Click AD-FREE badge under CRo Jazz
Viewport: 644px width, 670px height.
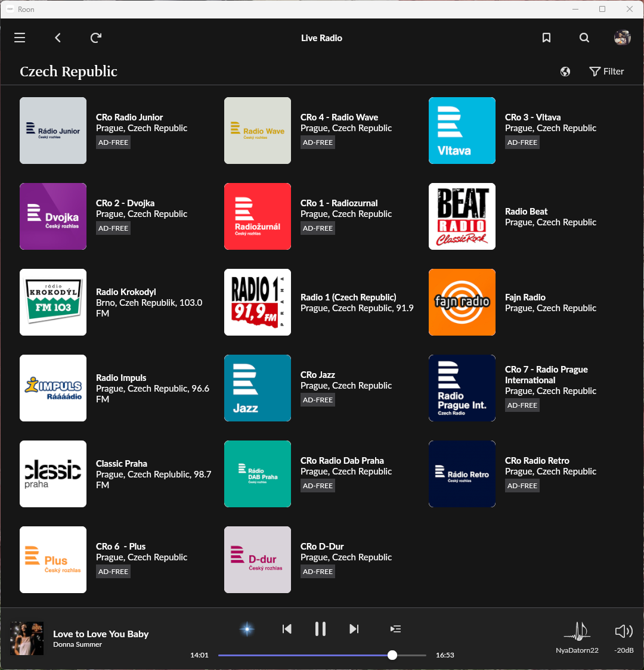point(317,400)
